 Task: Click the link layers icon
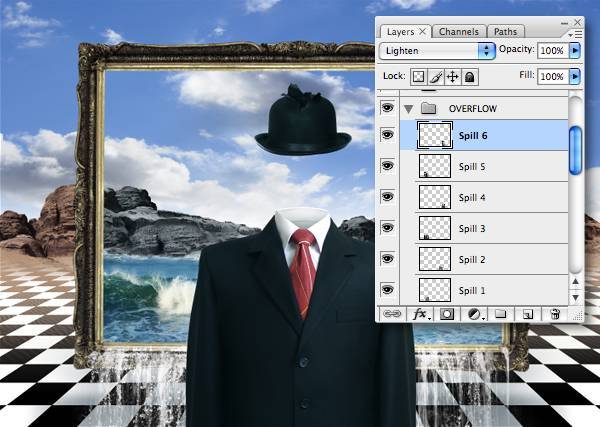point(392,314)
